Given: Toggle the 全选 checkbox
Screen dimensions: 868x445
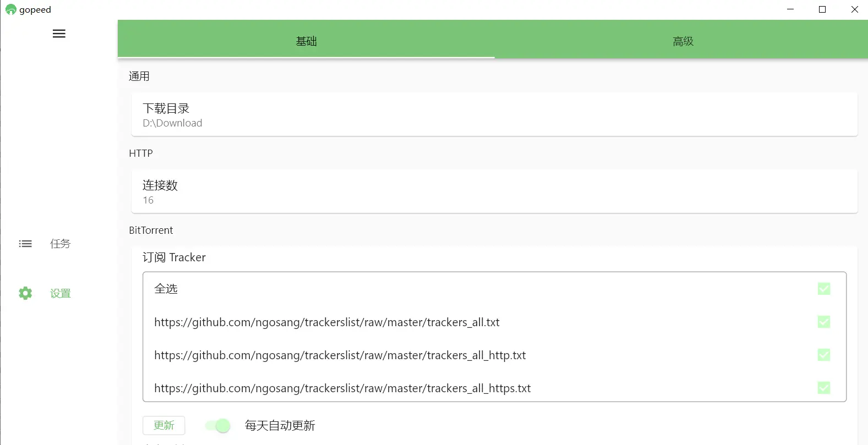Looking at the screenshot, I should click(824, 289).
